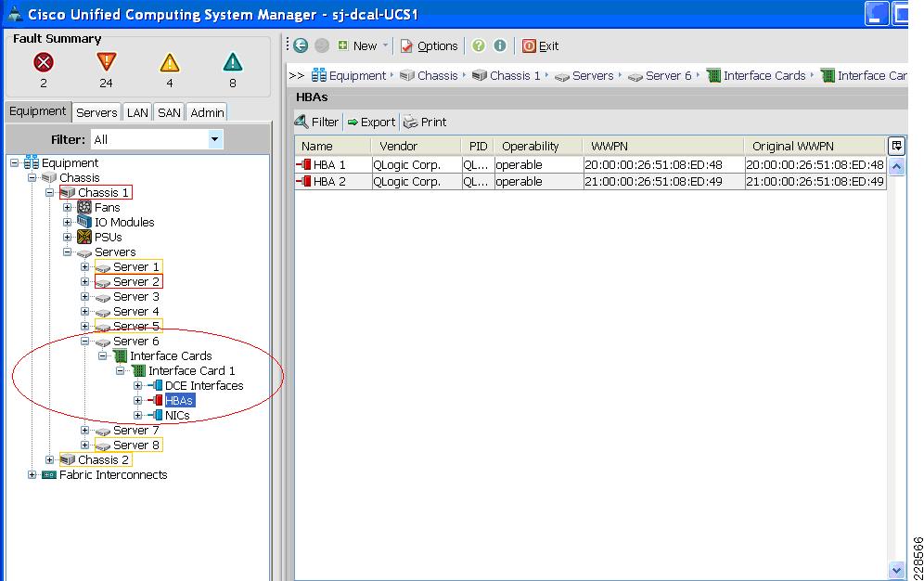Select Server 4 in the tree

tap(136, 311)
